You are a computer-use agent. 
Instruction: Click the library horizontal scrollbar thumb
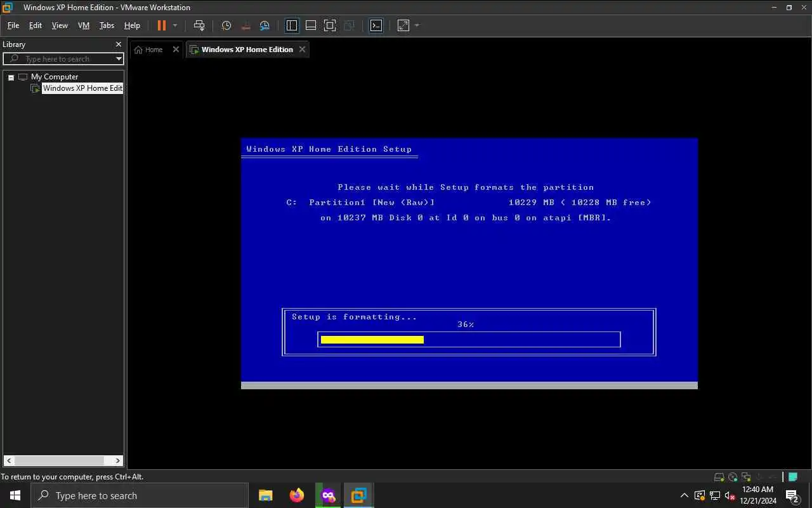pyautogui.click(x=59, y=461)
